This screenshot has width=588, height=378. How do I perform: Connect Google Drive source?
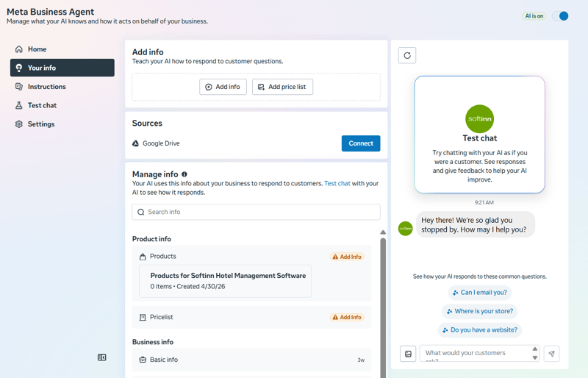coord(361,143)
